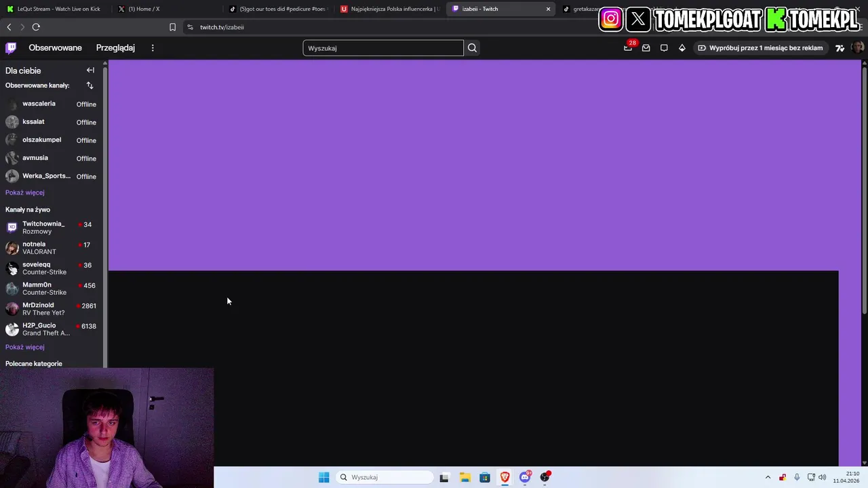
Task: Open File Explorer from taskbar
Action: (x=465, y=477)
